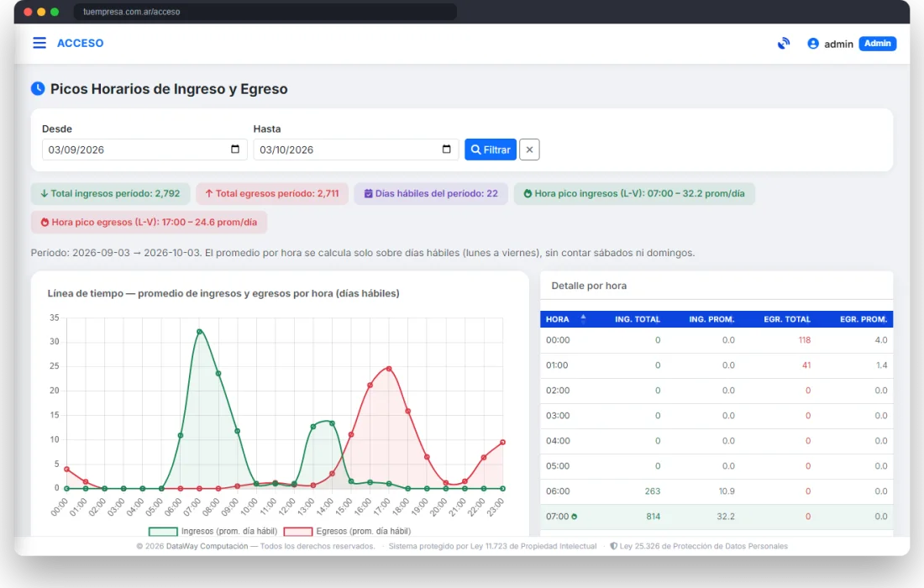Click the Desde date input field
This screenshot has width=924, height=588.
[144, 150]
